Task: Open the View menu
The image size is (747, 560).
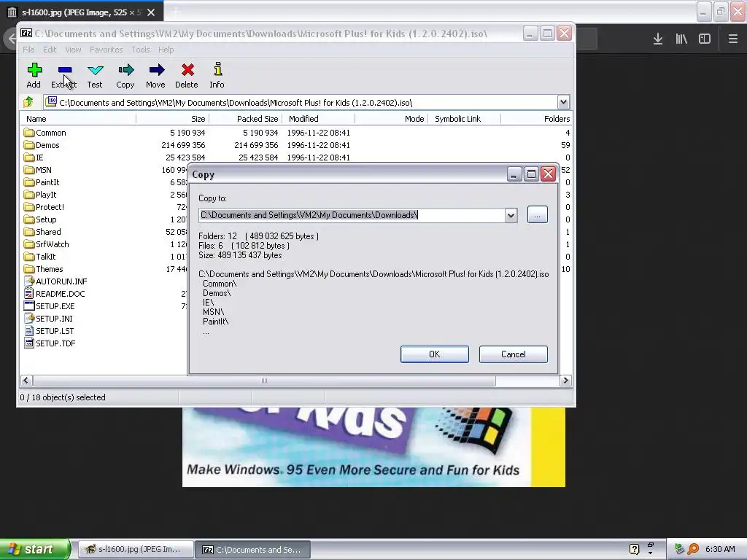Action: click(73, 50)
